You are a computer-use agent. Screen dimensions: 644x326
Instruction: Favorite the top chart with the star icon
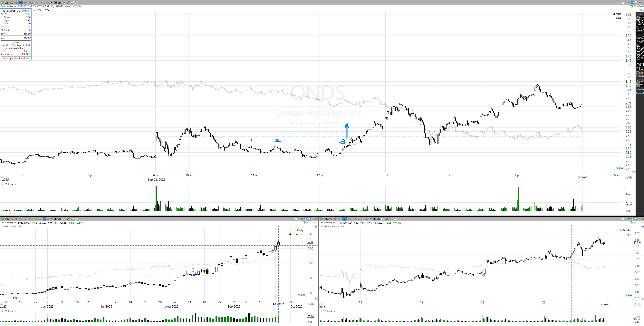[623, 3]
